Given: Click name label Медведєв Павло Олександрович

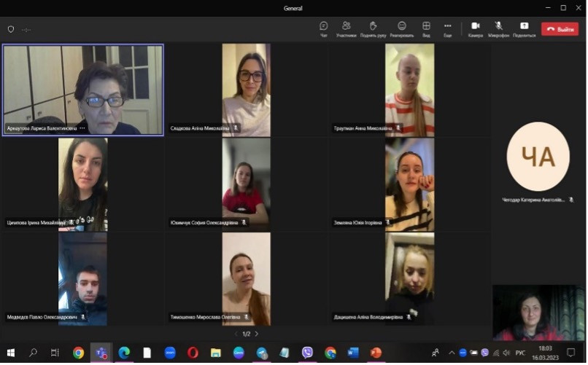Looking at the screenshot, I should [42, 317].
